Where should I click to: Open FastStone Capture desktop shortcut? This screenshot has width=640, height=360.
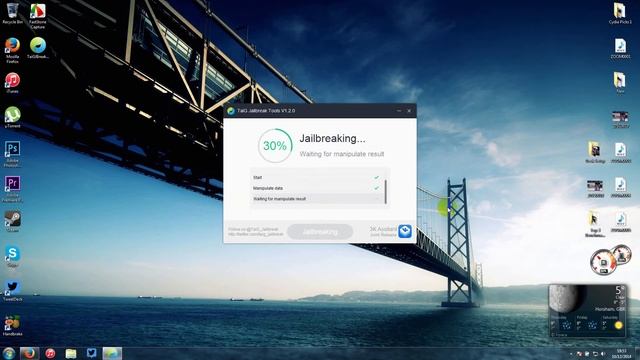(x=38, y=16)
